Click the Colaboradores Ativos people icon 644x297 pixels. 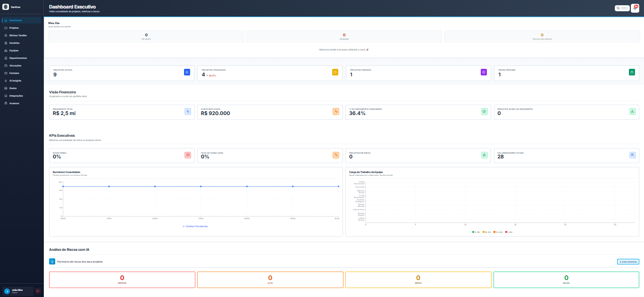coord(632,155)
